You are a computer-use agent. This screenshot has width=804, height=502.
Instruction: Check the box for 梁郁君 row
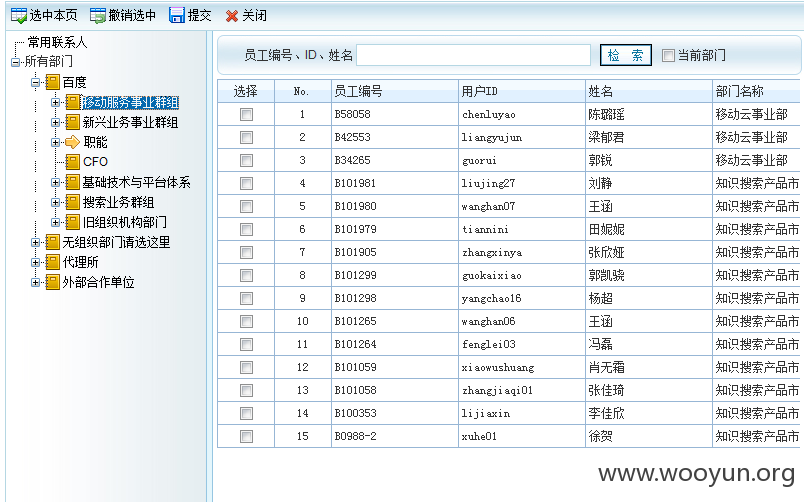[x=247, y=137]
